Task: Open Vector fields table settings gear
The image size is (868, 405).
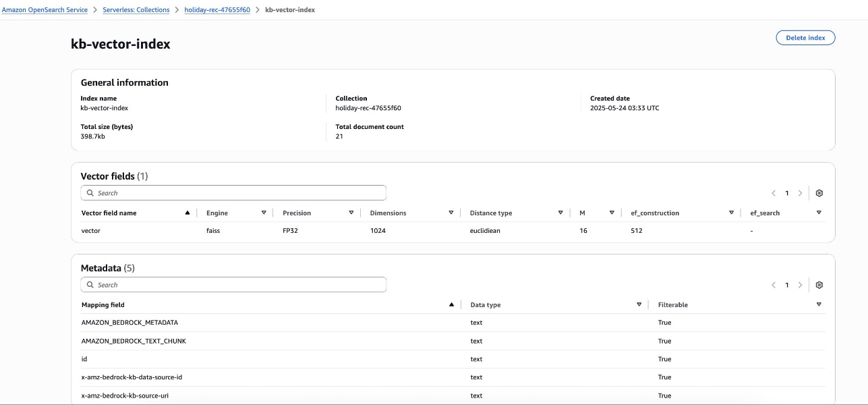Action: [x=819, y=193]
